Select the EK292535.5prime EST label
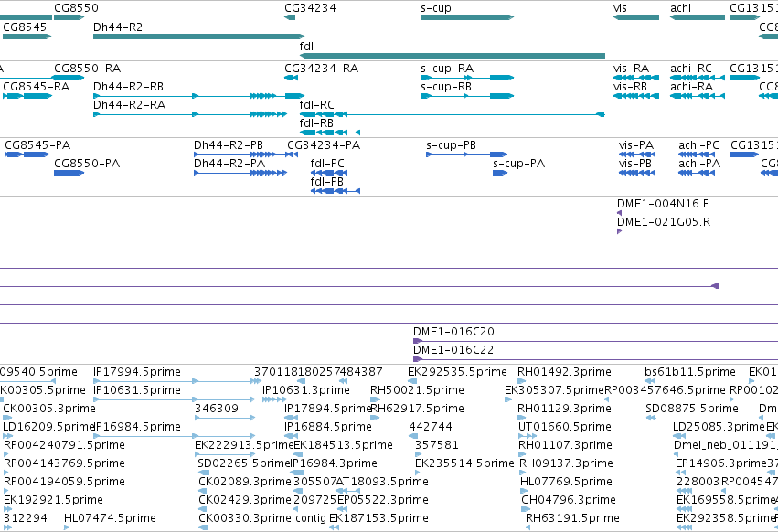Screen dimensions: 778x532 point(457,372)
